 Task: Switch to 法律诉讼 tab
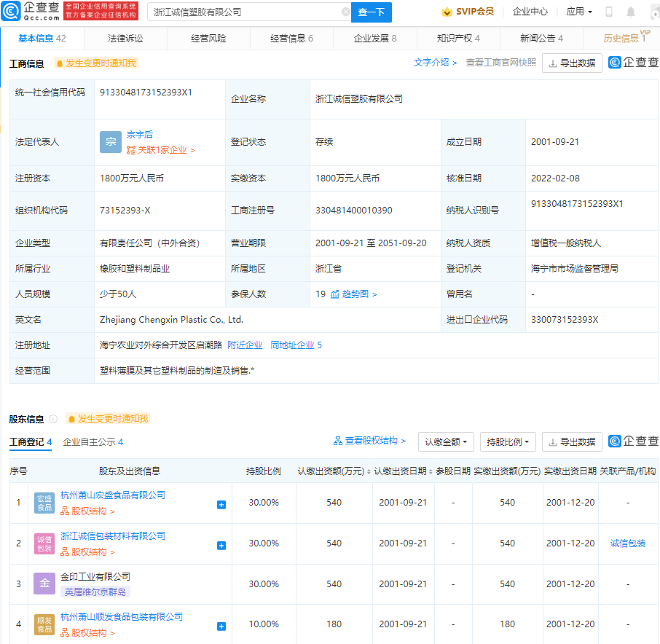(125, 39)
